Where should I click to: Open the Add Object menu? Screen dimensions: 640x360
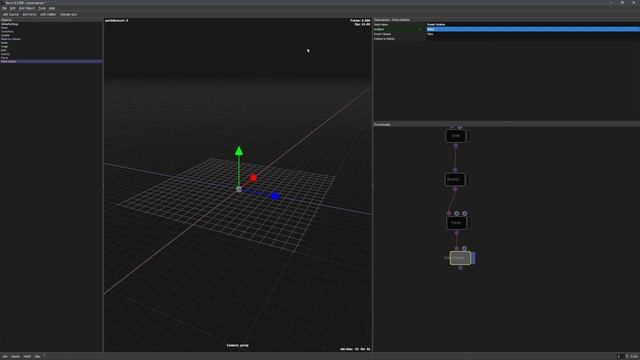tap(27, 8)
